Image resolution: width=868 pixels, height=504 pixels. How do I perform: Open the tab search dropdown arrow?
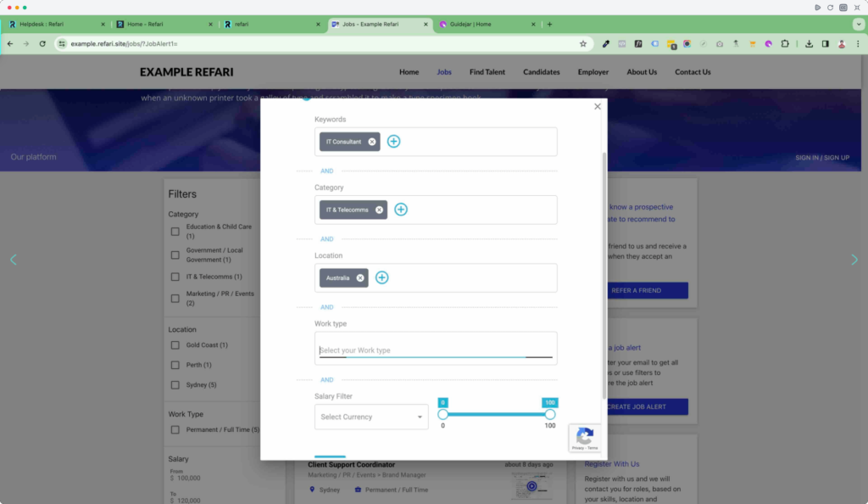(x=858, y=25)
